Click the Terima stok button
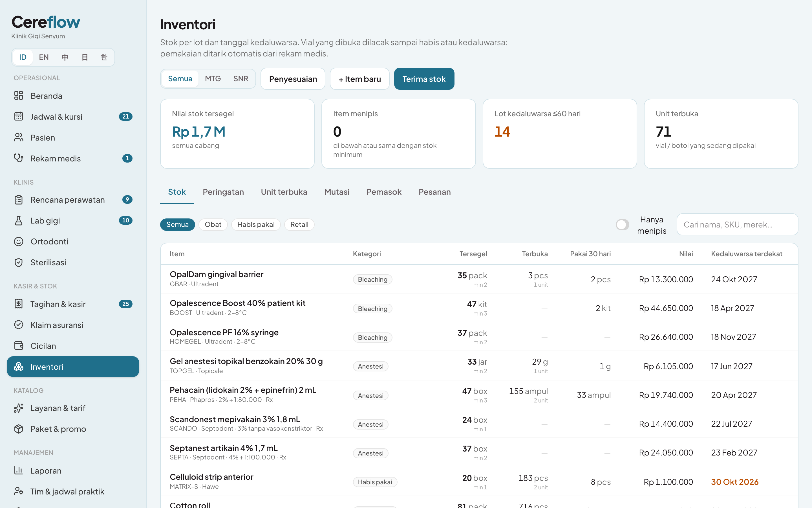 424,79
